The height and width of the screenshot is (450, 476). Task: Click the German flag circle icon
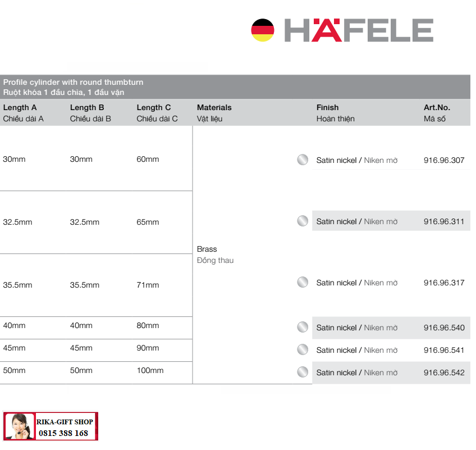(x=263, y=30)
